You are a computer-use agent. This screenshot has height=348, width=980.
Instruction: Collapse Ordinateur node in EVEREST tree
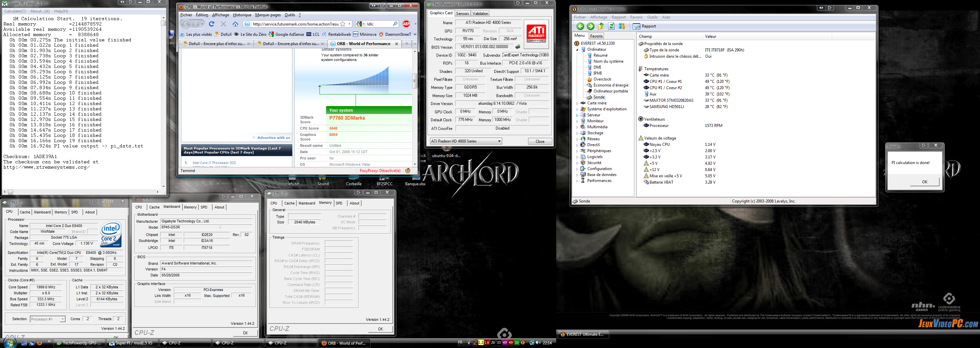pos(577,49)
